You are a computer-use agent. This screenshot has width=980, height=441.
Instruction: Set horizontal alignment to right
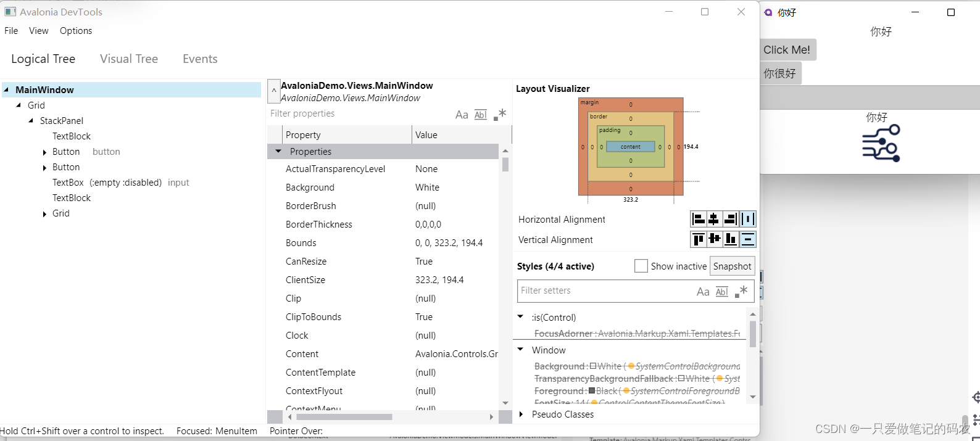click(x=731, y=219)
